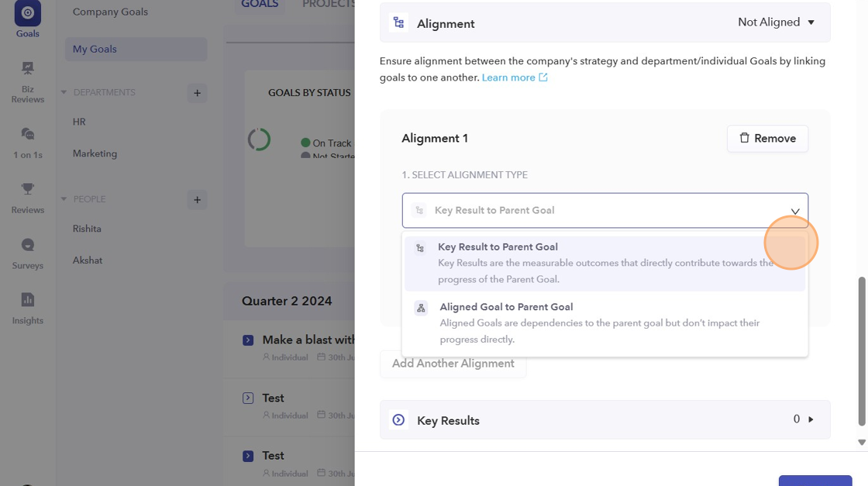Screen dimensions: 868x486
Task: Open Biz Reviews from the sidebar
Action: [x=28, y=82]
